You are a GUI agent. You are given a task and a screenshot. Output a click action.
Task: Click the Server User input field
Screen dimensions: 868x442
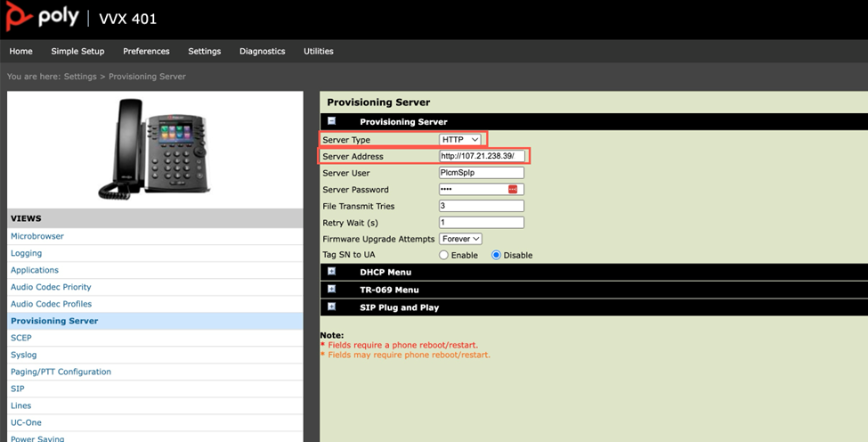pyautogui.click(x=482, y=172)
